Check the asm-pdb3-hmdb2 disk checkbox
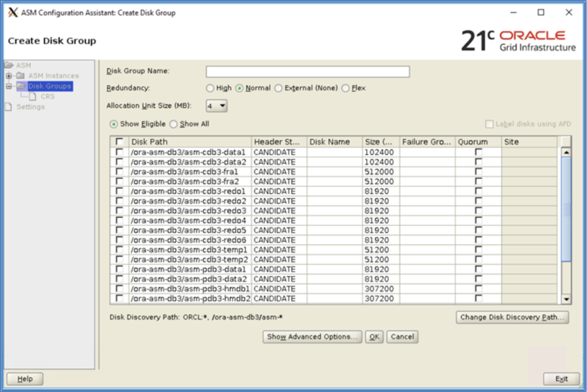587x392 pixels. [x=119, y=298]
